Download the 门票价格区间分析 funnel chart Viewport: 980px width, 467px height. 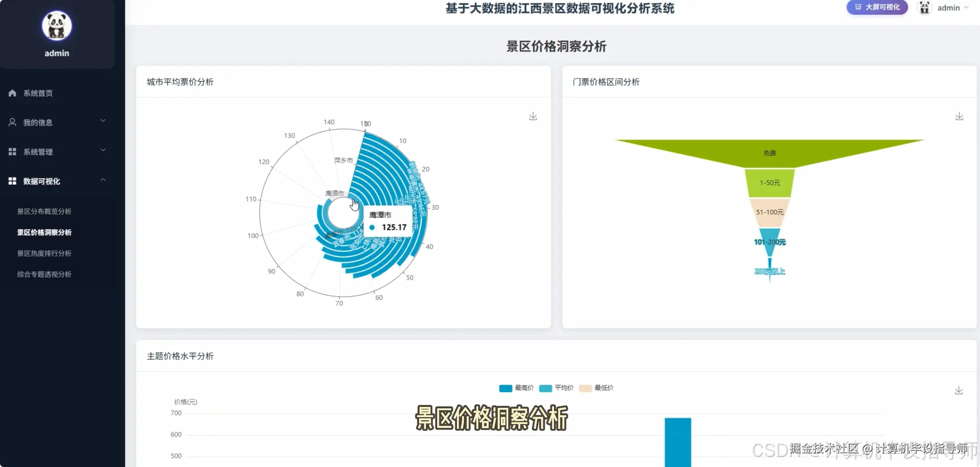(960, 116)
